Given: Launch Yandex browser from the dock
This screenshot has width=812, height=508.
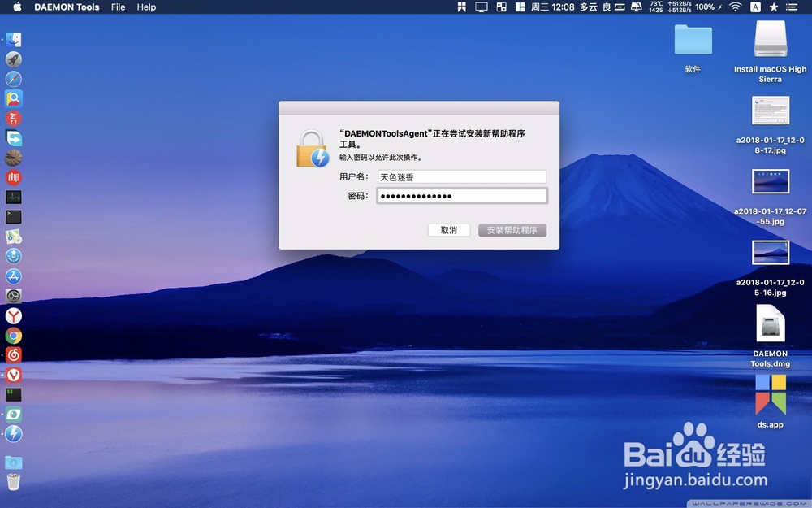Looking at the screenshot, I should click(14, 315).
